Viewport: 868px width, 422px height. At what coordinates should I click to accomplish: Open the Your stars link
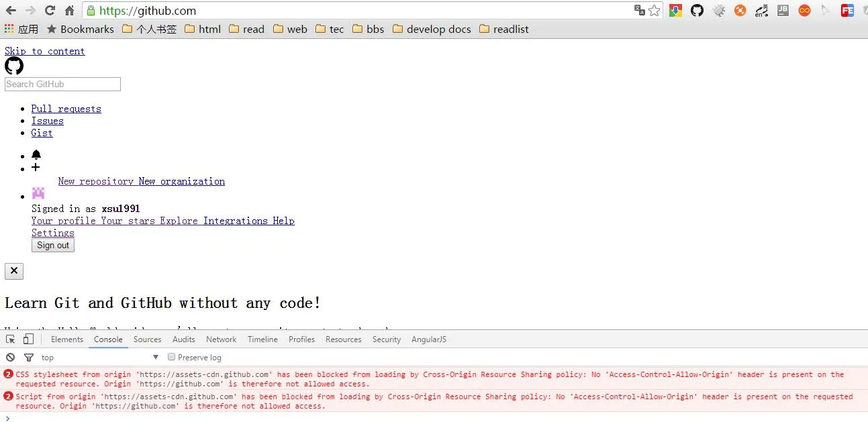point(128,221)
